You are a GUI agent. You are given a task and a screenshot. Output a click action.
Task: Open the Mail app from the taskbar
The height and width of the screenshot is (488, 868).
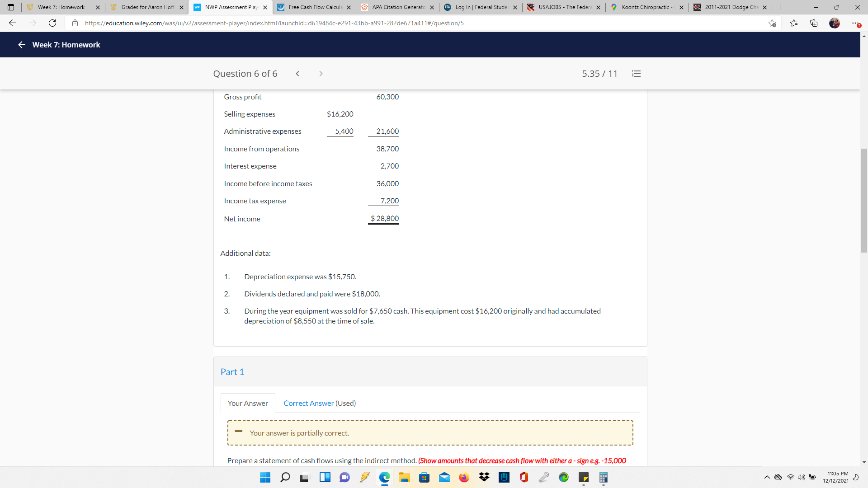tap(444, 477)
